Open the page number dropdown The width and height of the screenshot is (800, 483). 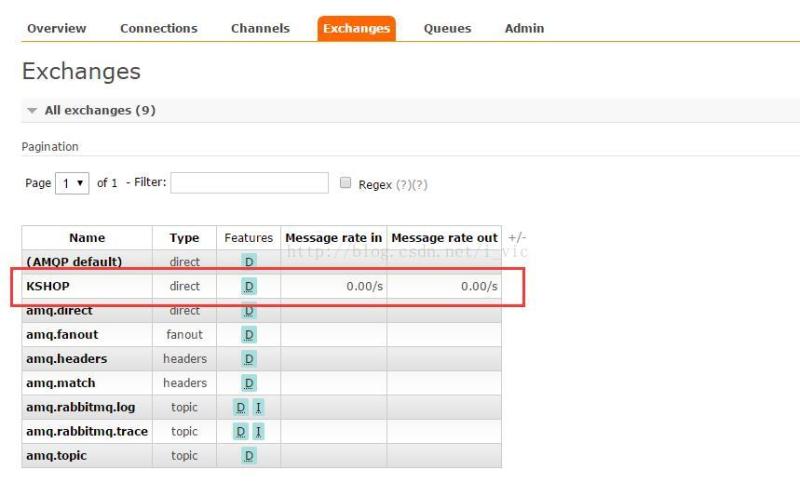[73, 184]
